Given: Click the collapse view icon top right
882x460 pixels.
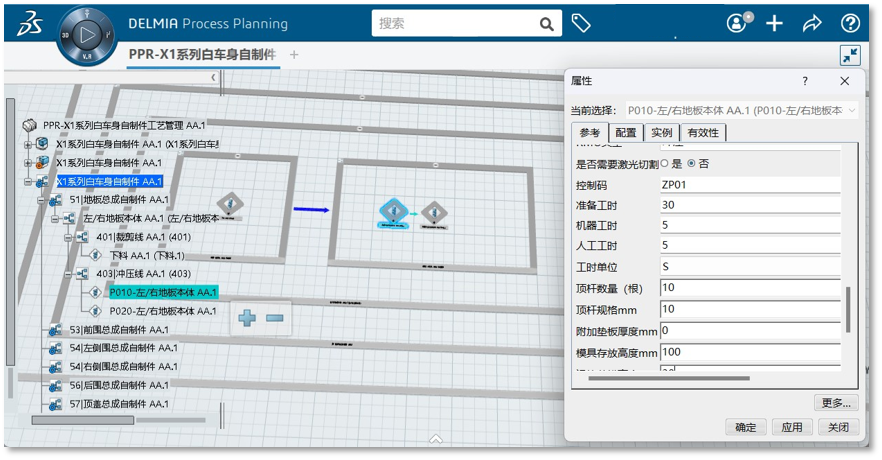Looking at the screenshot, I should pos(849,56).
